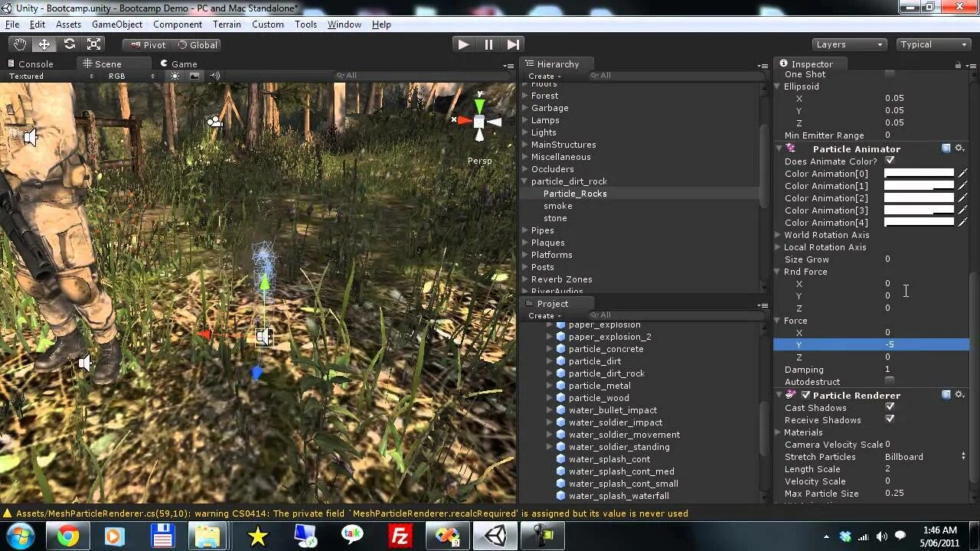Viewport: 980px width, 551px height.
Task: Click Color Animation[0] swatch
Action: click(920, 174)
